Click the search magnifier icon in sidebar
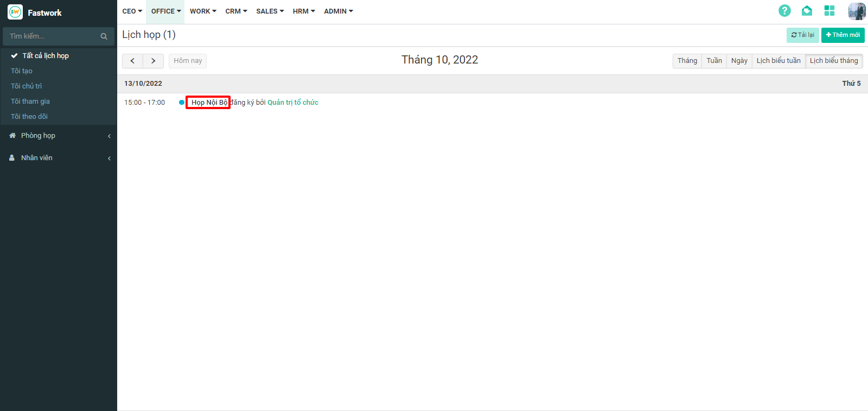The height and width of the screenshot is (411, 868). 104,36
